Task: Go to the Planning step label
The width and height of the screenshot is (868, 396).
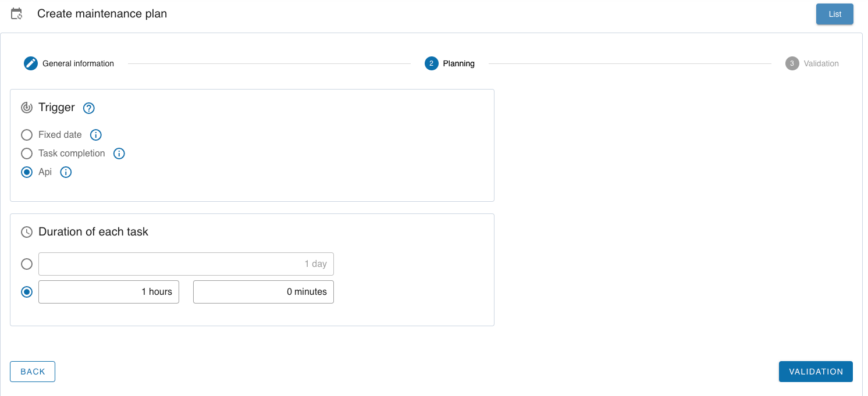Action: (458, 63)
